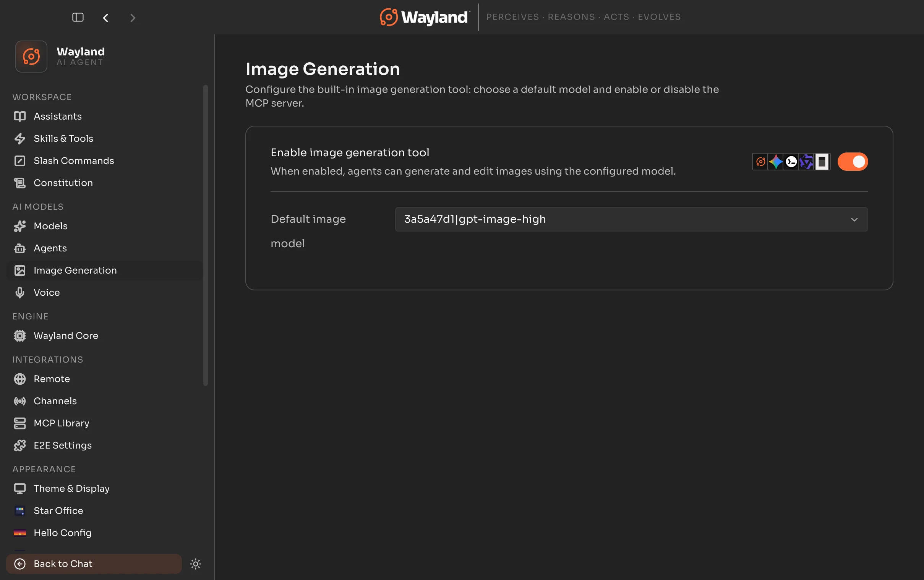
Task: Open the Default image model dropdown
Action: point(631,219)
